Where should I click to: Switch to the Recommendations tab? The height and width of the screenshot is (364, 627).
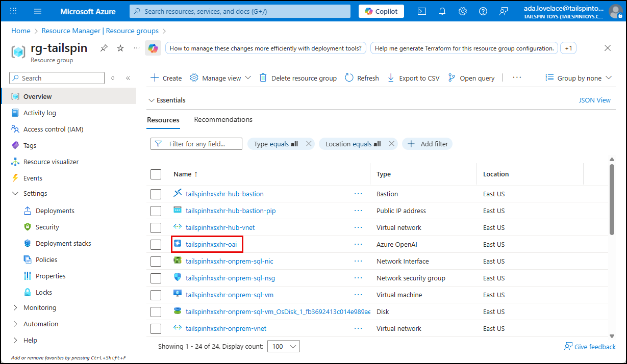click(223, 119)
